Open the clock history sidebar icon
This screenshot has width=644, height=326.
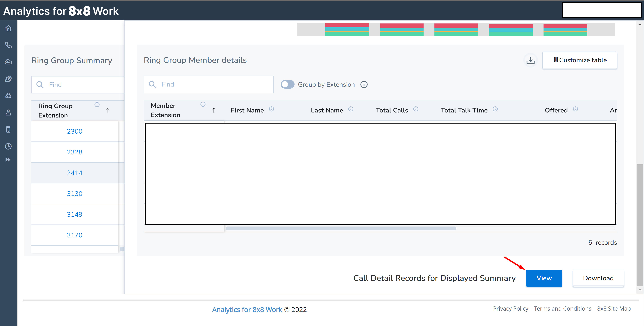(x=8, y=146)
